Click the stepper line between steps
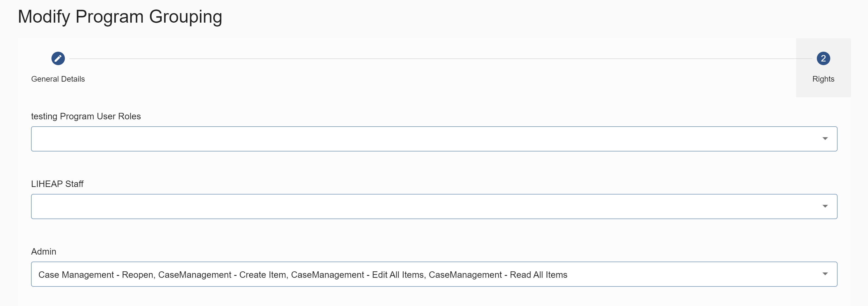 tap(441, 59)
